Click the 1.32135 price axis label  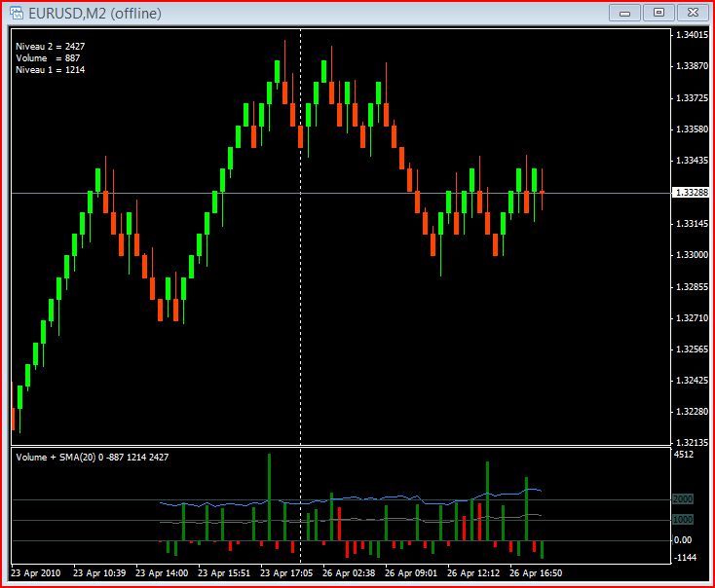pos(692,443)
